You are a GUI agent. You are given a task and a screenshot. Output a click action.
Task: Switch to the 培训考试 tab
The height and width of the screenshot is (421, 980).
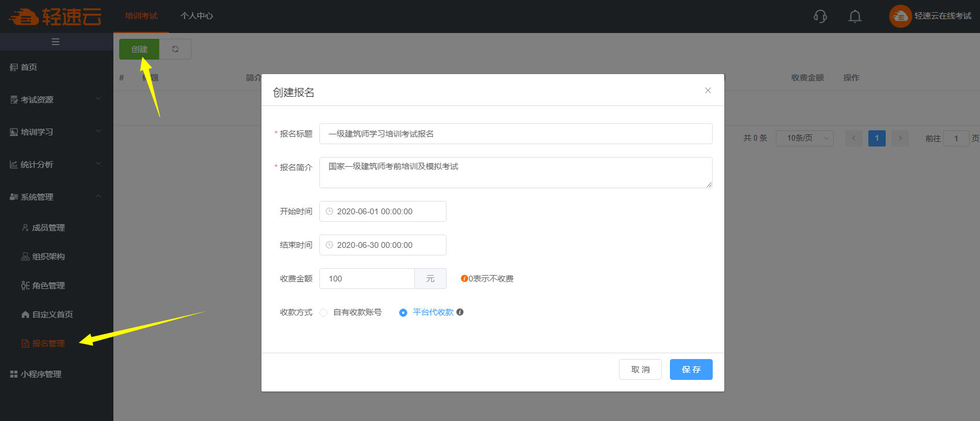coord(141,16)
